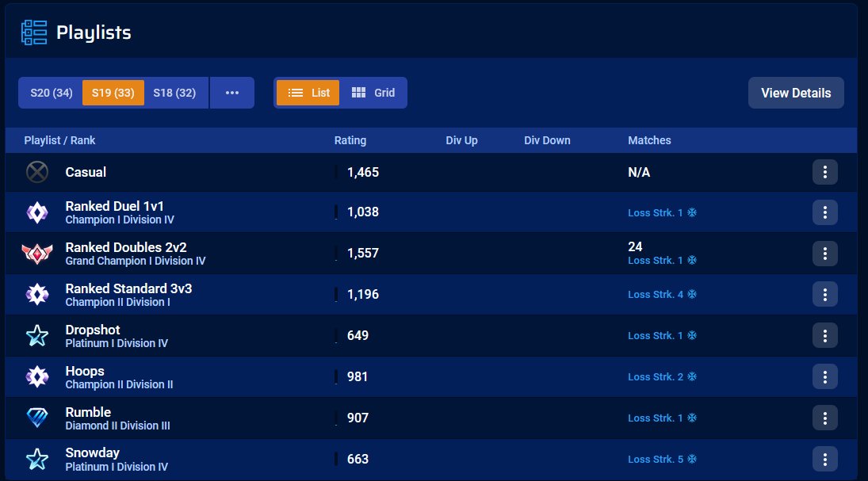Click the Loss Strk. 2 text
This screenshot has height=481, width=868.
coord(656,376)
